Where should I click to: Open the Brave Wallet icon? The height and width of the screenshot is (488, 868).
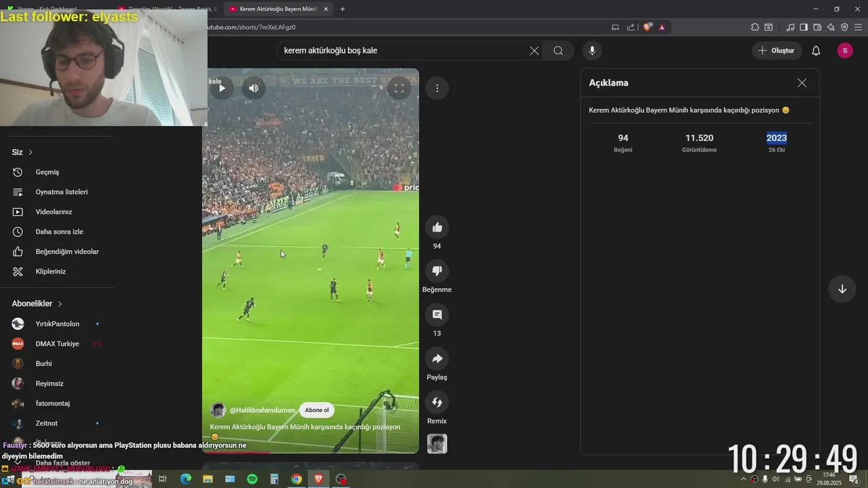coord(817,27)
